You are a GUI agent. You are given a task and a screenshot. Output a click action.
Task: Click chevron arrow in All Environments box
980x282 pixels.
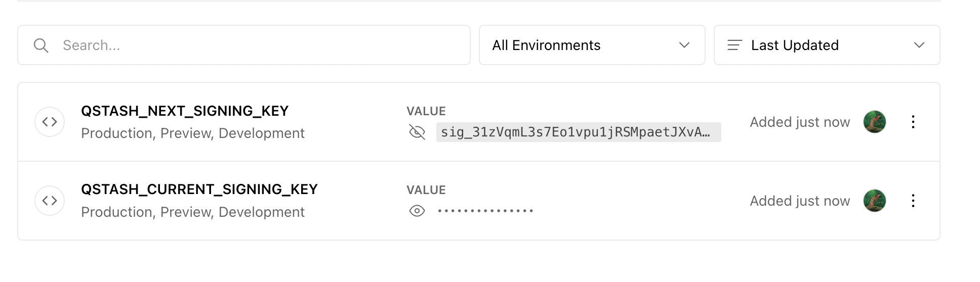tap(684, 45)
